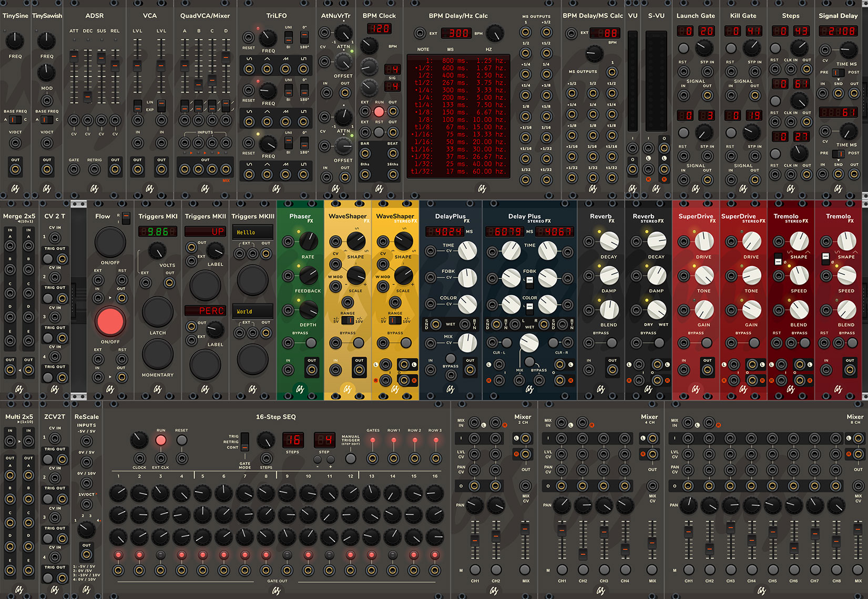Click the ADSR RETRIG input jack

point(95,169)
